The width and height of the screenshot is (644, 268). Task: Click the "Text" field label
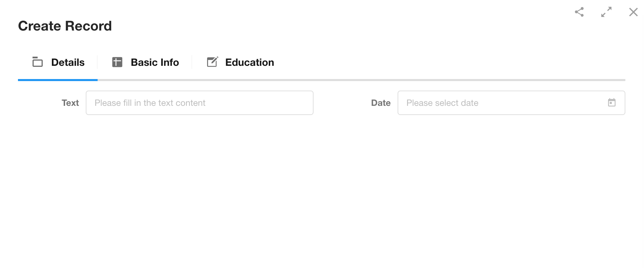coord(70,103)
